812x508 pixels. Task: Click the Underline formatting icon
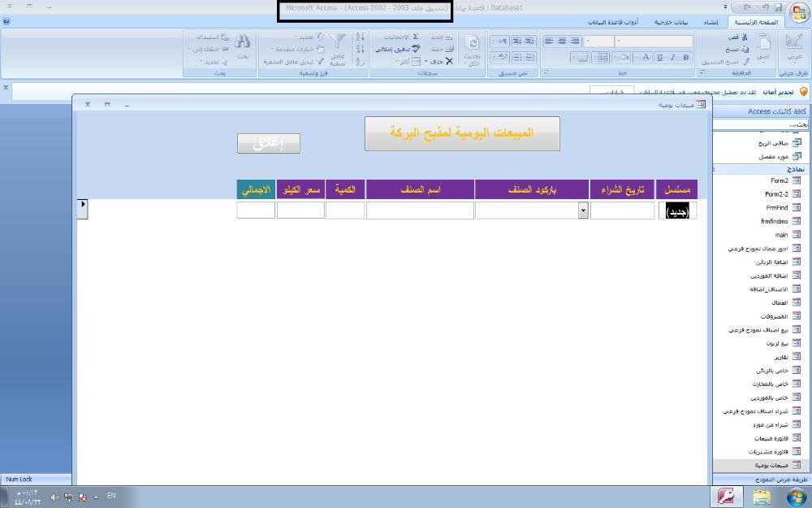click(660, 58)
